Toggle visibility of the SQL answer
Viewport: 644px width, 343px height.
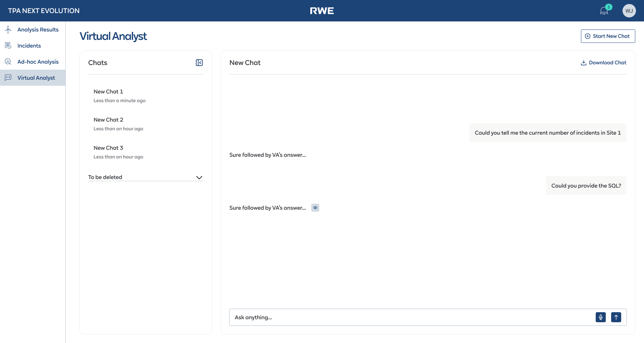(x=315, y=208)
